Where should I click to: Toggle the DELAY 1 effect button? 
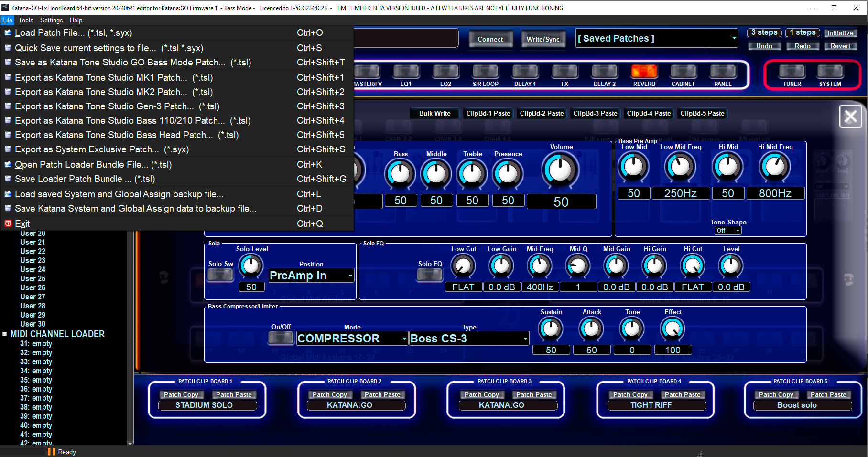(x=525, y=72)
